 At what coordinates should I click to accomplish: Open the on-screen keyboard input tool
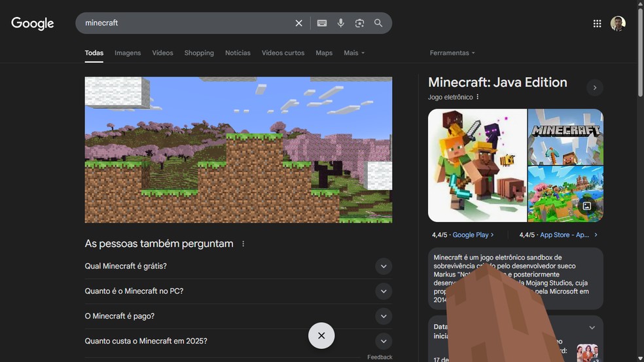coord(322,24)
